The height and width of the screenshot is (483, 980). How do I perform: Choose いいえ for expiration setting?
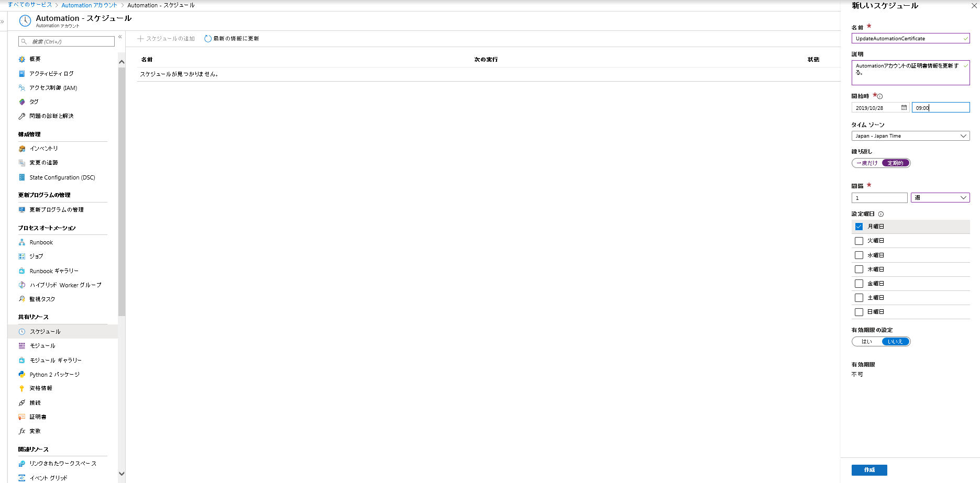[x=896, y=342]
